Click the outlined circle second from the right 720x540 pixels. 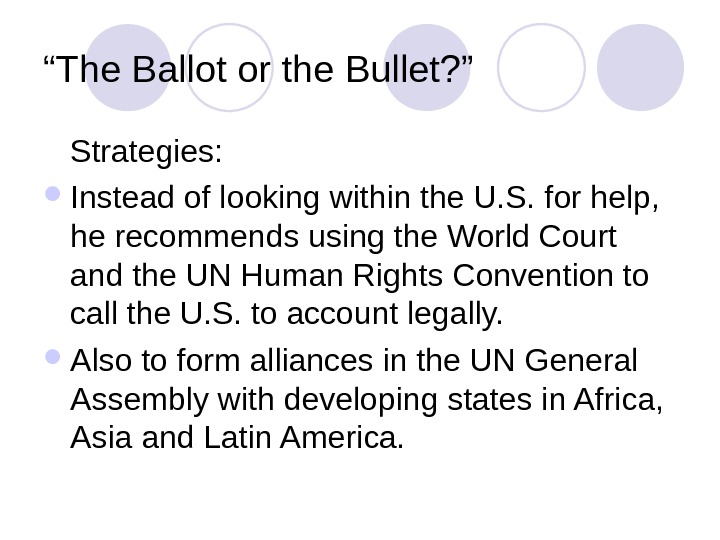point(540,67)
